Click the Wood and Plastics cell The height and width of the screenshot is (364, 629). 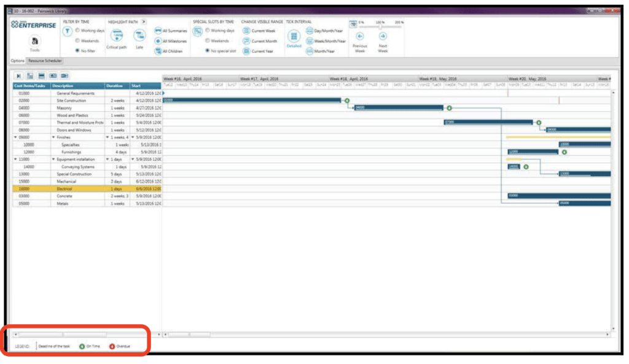tap(78, 115)
